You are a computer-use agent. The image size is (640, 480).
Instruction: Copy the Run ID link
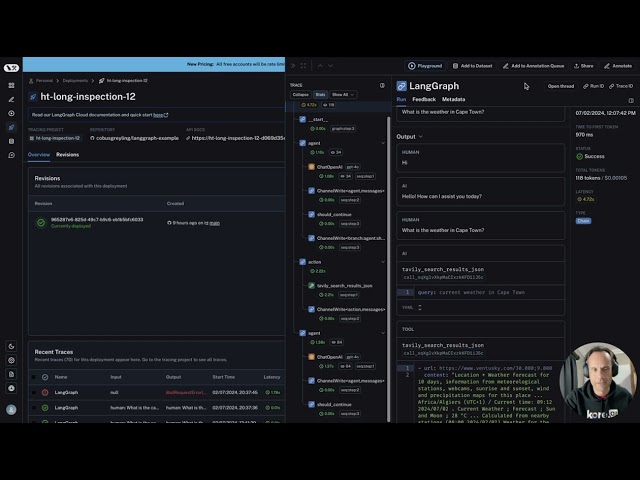click(593, 86)
